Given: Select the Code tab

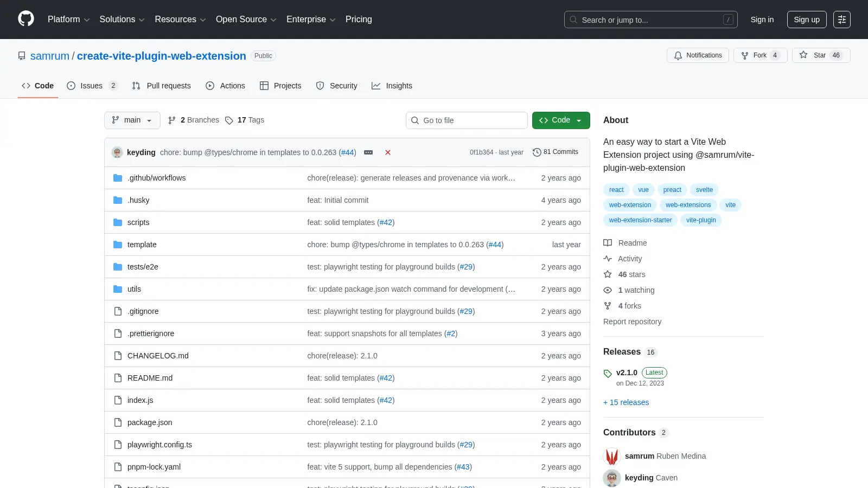Looking at the screenshot, I should pos(38,86).
